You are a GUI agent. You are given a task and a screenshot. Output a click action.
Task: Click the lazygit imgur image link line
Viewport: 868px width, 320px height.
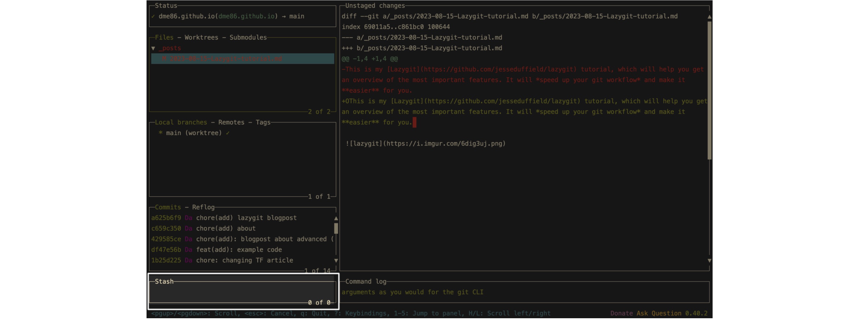(425, 143)
